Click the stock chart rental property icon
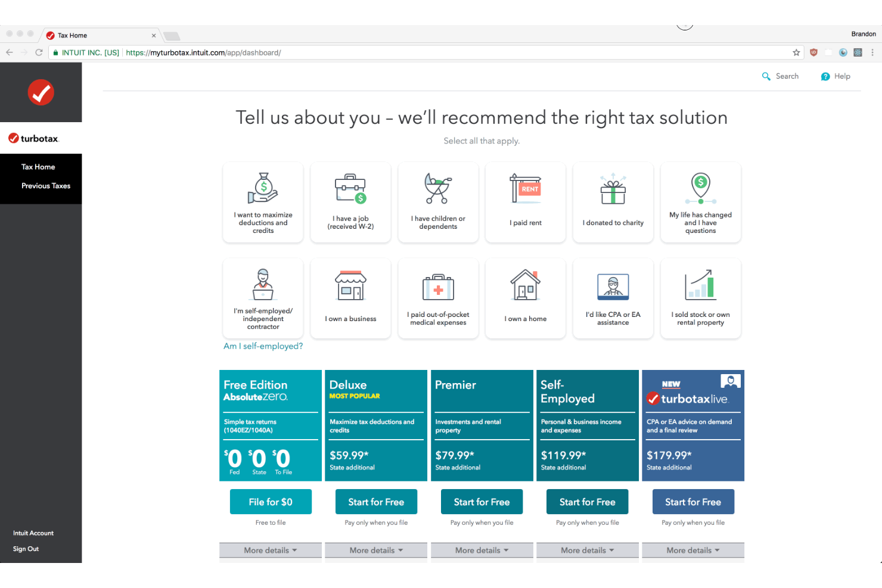Viewport: 882px width, 588px height. click(700, 284)
